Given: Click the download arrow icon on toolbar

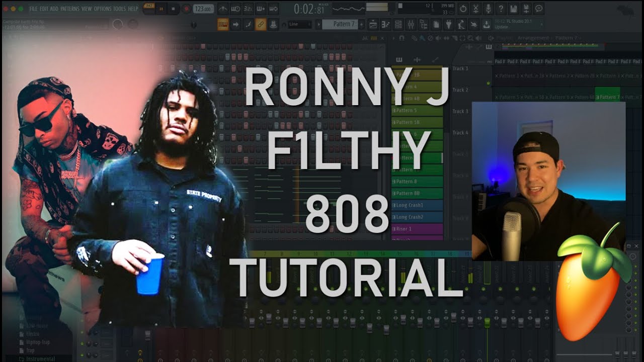Looking at the screenshot, I should [x=486, y=24].
